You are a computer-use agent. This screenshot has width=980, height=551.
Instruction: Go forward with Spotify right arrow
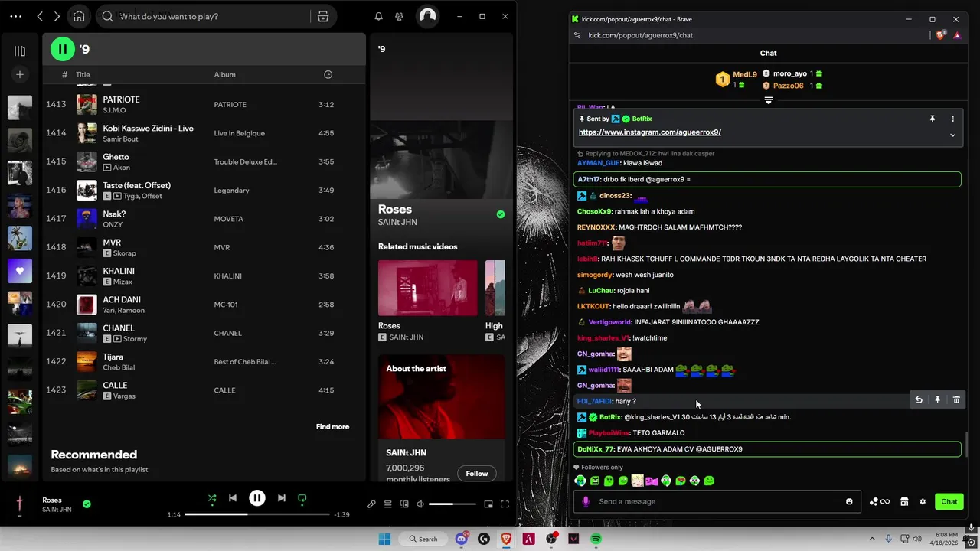coord(57,16)
